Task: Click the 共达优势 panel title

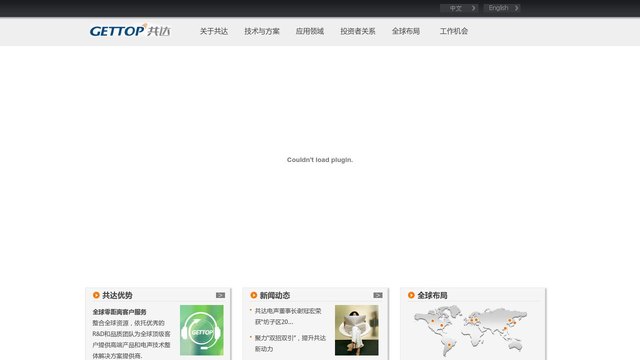Action: tap(117, 295)
